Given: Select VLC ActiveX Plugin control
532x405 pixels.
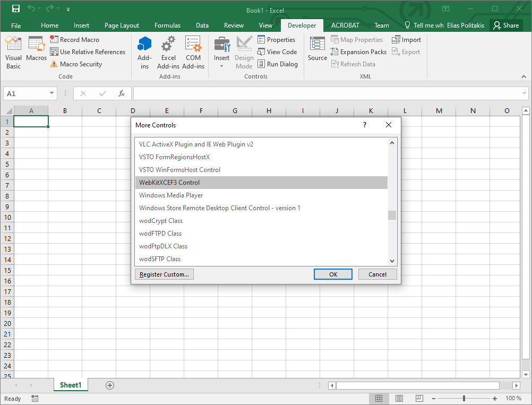Looking at the screenshot, I should 261,144.
